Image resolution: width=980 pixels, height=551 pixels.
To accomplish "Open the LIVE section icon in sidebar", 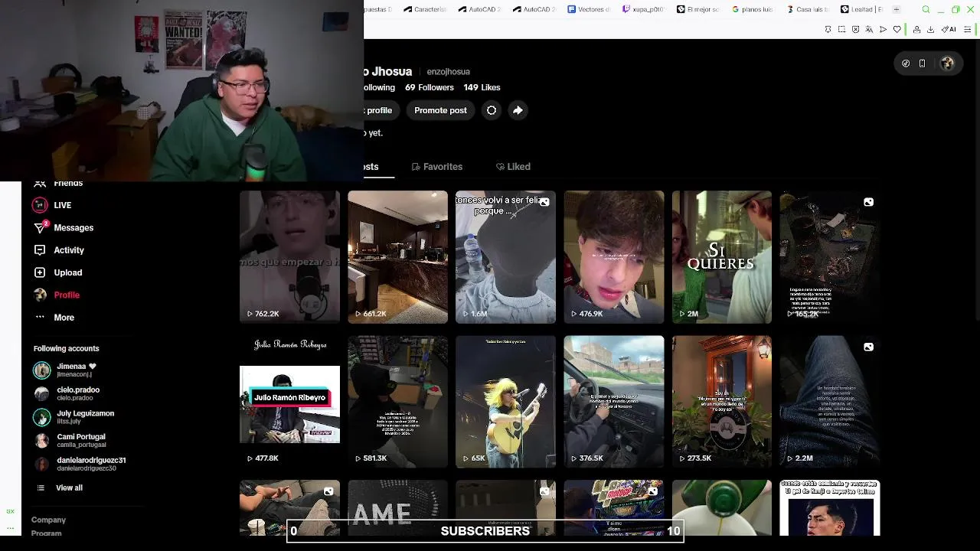I will (40, 205).
